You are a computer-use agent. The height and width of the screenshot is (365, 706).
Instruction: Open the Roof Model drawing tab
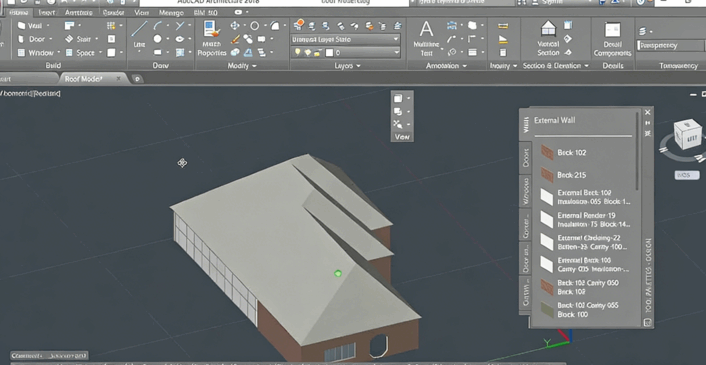tap(84, 79)
